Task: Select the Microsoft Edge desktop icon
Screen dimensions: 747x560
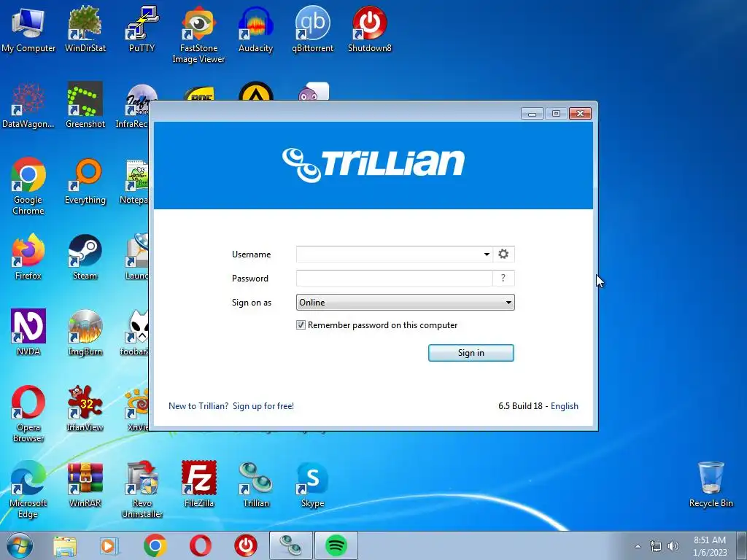Action: click(x=28, y=489)
